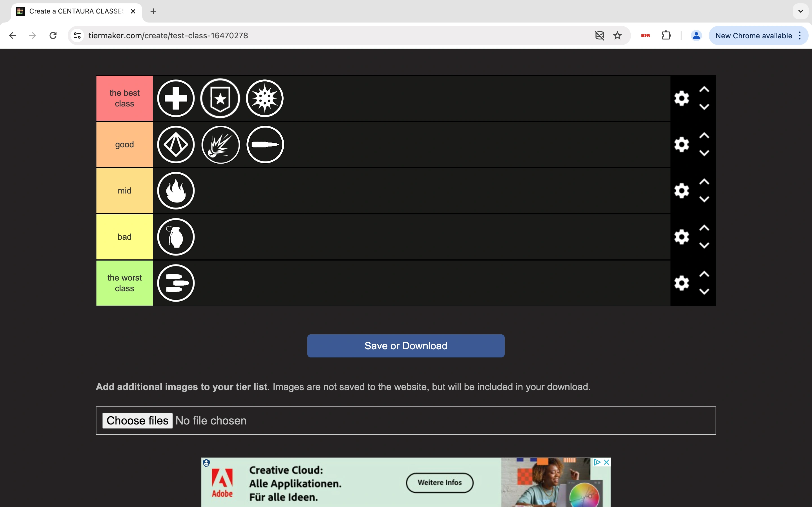
Task: Open settings gear for 'the best class' row
Action: tap(681, 98)
